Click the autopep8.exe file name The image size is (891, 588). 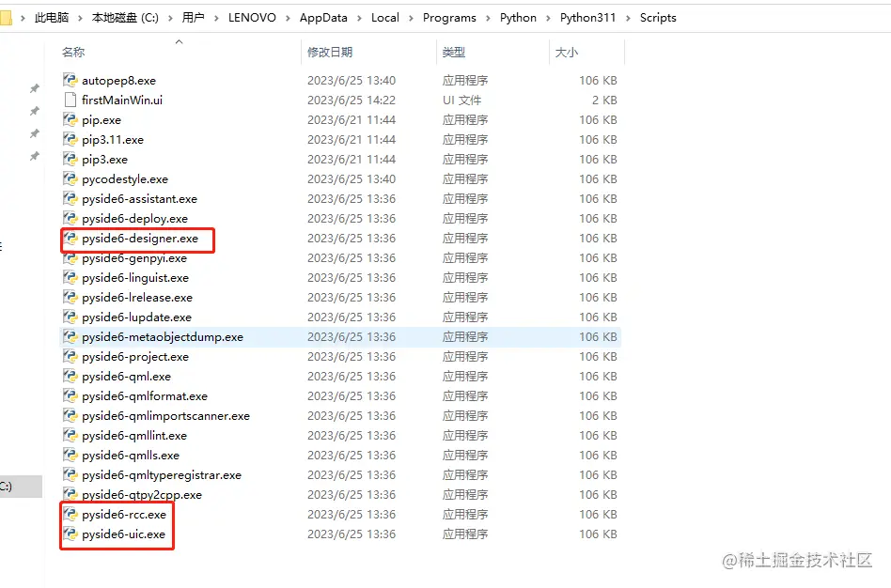pos(118,81)
